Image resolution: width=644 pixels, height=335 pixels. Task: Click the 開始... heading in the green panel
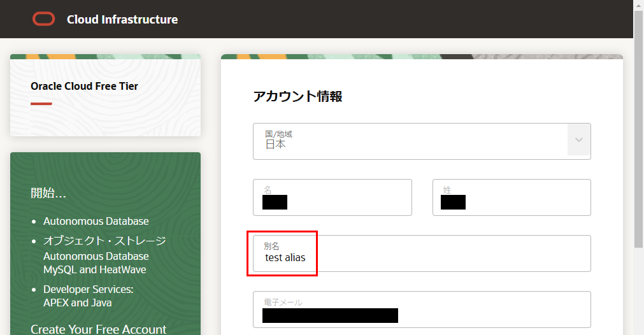coord(48,193)
